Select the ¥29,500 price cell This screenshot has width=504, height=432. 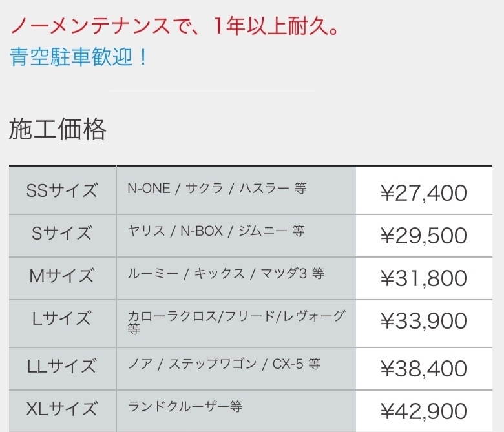click(423, 235)
